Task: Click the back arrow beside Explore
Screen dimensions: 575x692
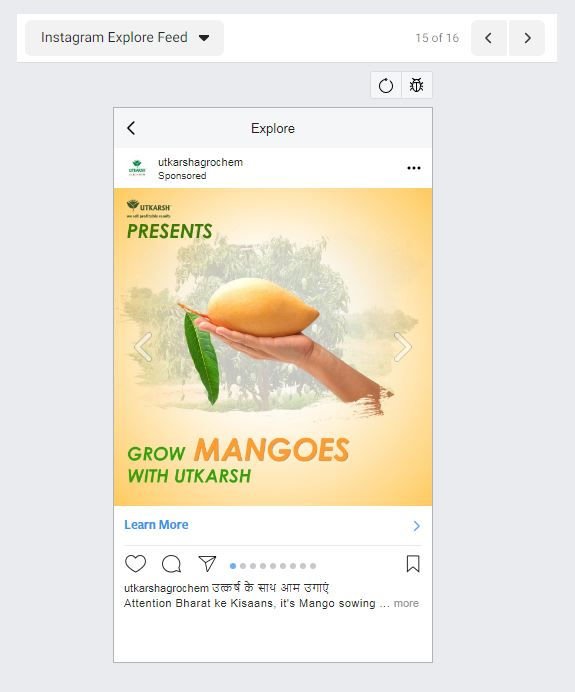Action: pyautogui.click(x=131, y=128)
